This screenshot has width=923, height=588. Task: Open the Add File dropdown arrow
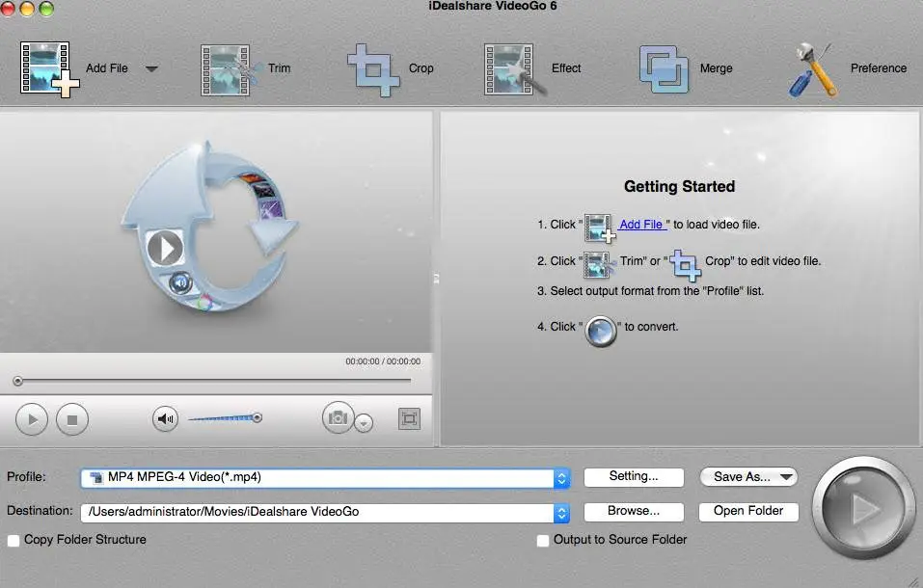tap(151, 68)
